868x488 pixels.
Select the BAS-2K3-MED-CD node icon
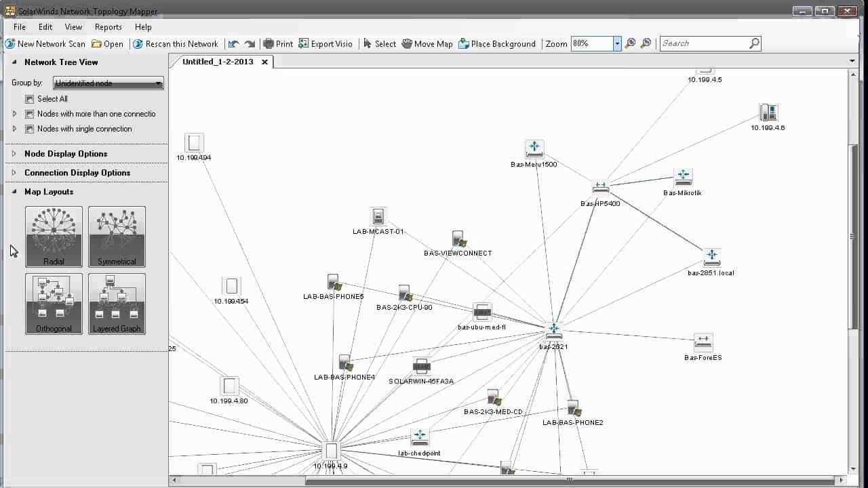pos(494,398)
